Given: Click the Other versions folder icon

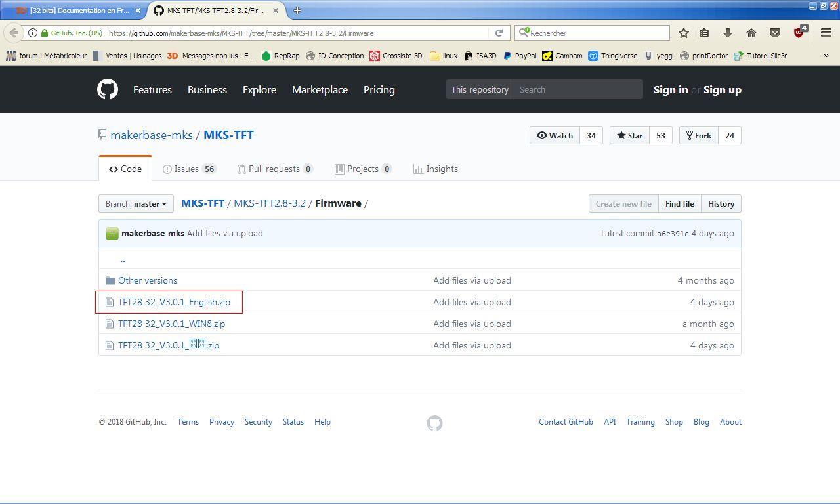Looking at the screenshot, I should tap(110, 280).
